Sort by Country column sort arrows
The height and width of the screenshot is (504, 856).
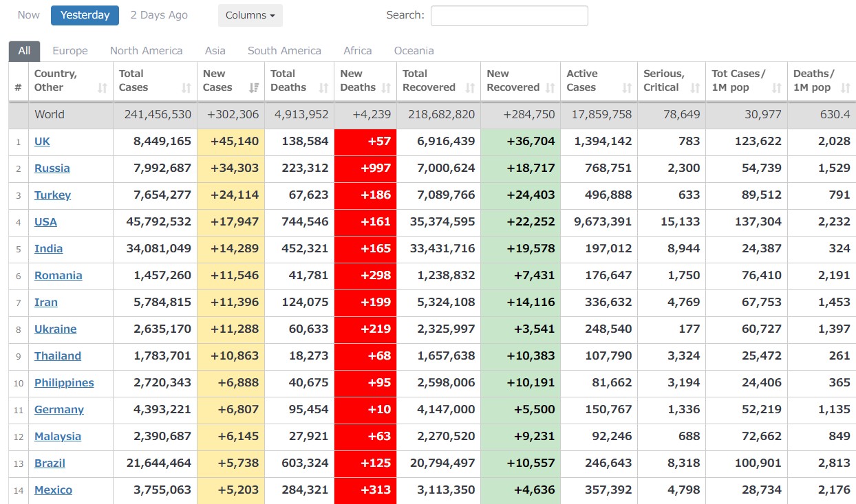[103, 88]
